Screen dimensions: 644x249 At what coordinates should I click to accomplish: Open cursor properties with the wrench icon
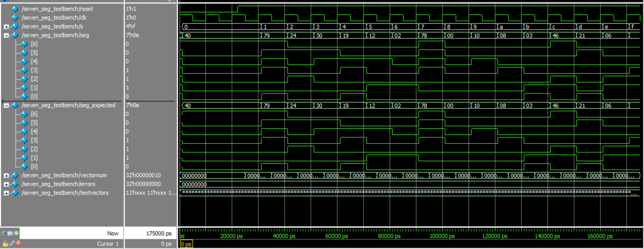pos(12,244)
